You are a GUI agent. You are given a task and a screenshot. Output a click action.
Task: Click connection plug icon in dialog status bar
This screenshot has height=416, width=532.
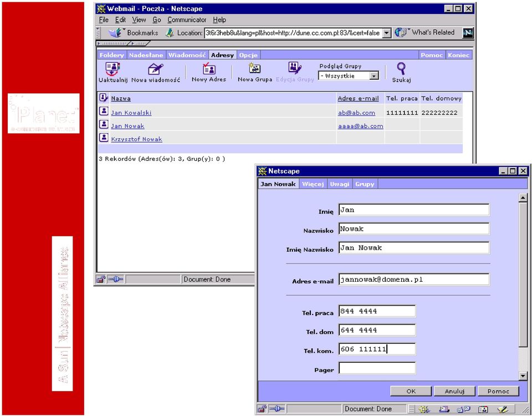(x=277, y=409)
